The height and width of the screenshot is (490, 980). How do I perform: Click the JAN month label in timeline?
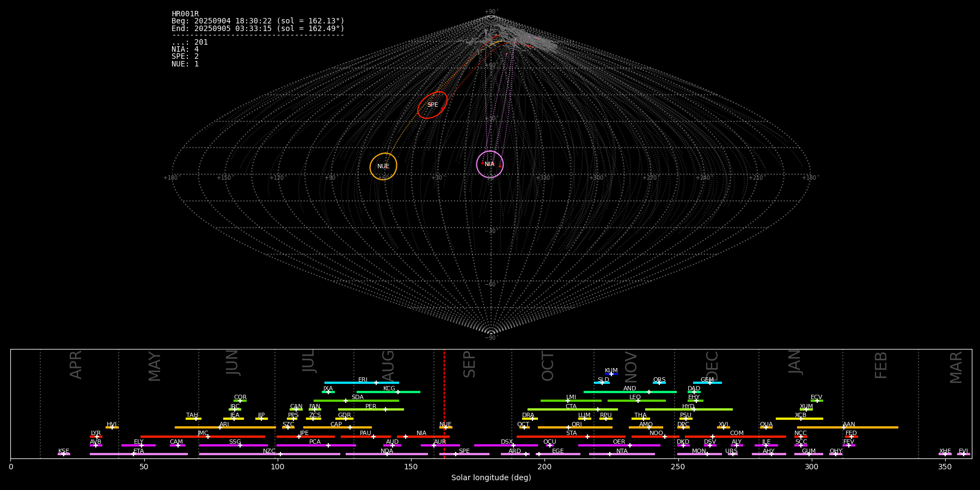(795, 362)
